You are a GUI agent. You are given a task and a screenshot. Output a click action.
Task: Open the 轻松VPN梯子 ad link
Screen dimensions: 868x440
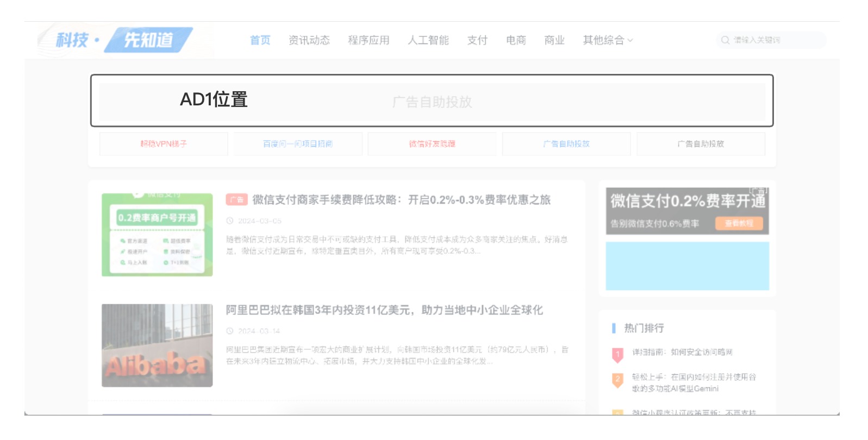point(164,144)
